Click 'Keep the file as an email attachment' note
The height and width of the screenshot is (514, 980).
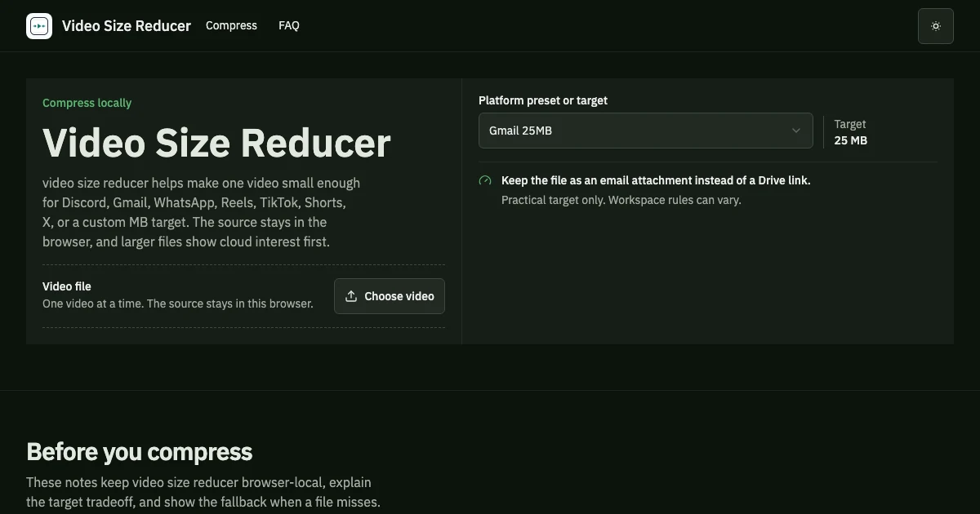tap(656, 180)
